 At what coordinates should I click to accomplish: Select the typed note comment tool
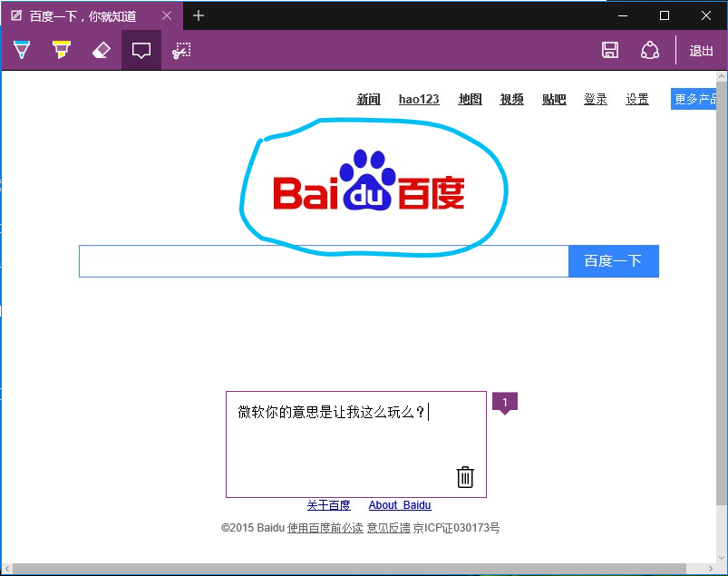click(141, 50)
